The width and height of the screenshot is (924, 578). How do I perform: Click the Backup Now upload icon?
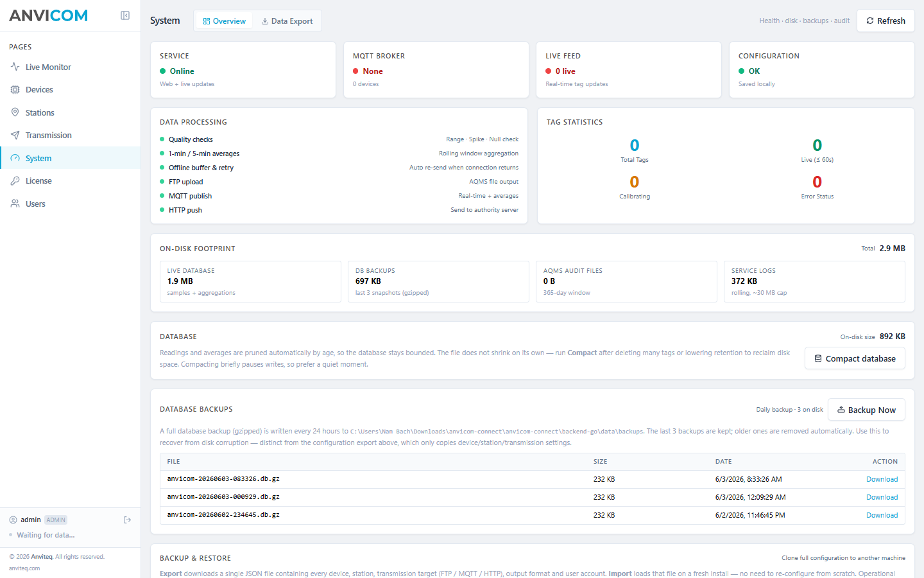point(841,410)
